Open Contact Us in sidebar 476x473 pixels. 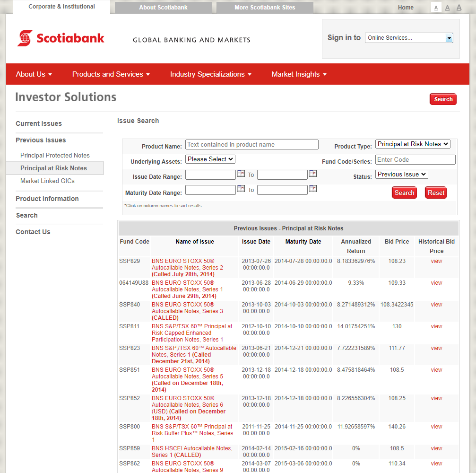pyautogui.click(x=33, y=232)
